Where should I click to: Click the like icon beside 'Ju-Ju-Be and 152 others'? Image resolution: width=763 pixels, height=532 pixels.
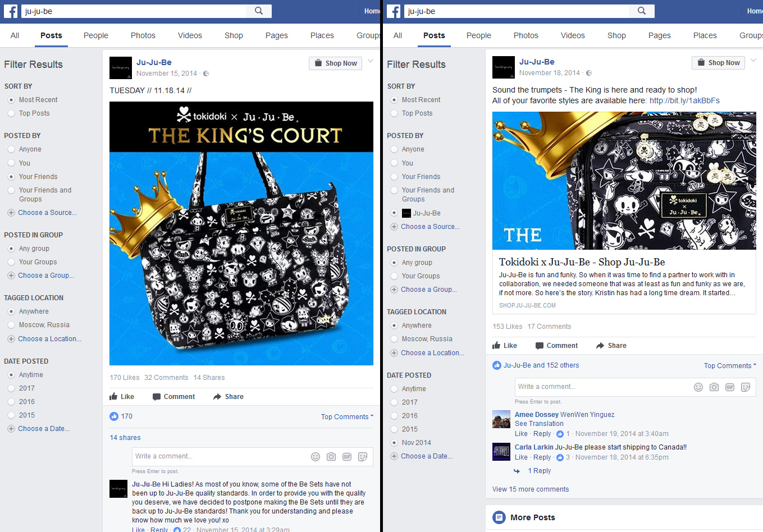(x=497, y=365)
